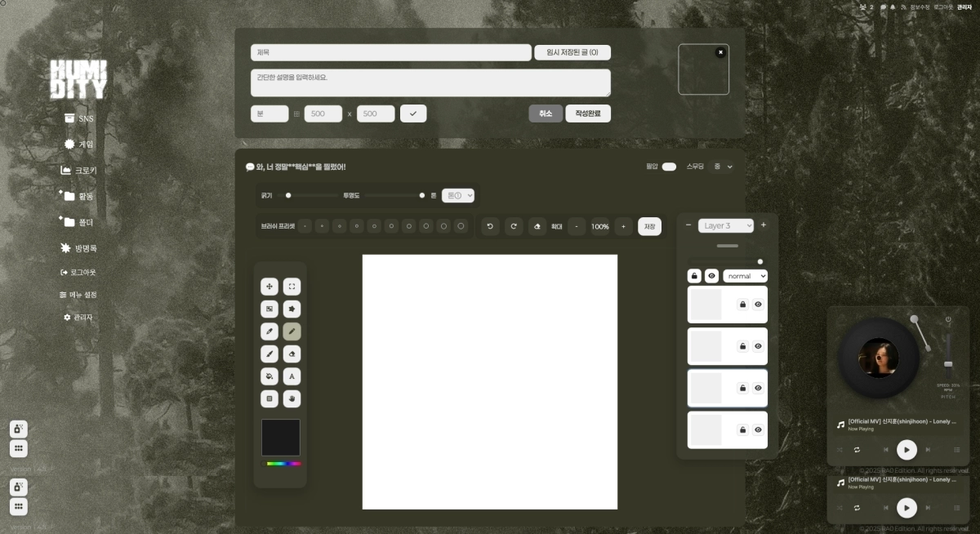The height and width of the screenshot is (534, 980).
Task: Select the hand pan tool
Action: (292, 398)
